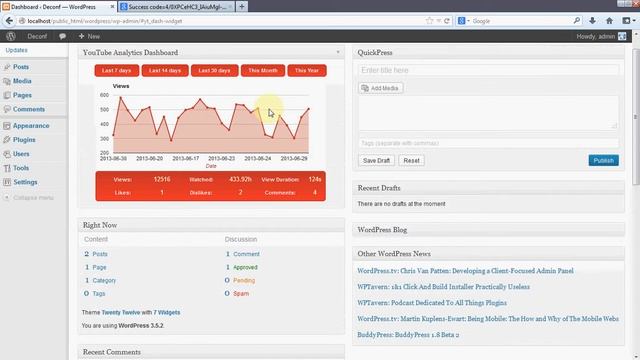Click the Appearance icon in sidebar
This screenshot has width=640, height=360.
pos(7,126)
